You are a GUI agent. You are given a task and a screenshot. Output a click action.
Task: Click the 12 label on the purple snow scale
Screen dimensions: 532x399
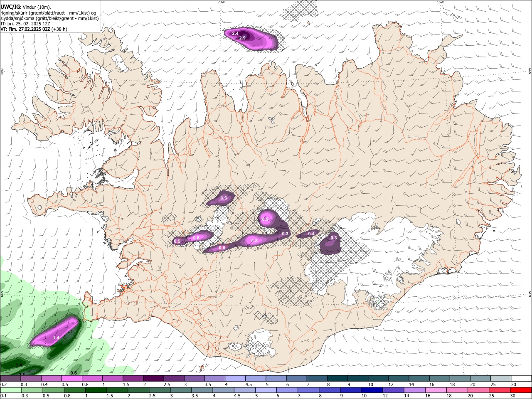pos(391,384)
